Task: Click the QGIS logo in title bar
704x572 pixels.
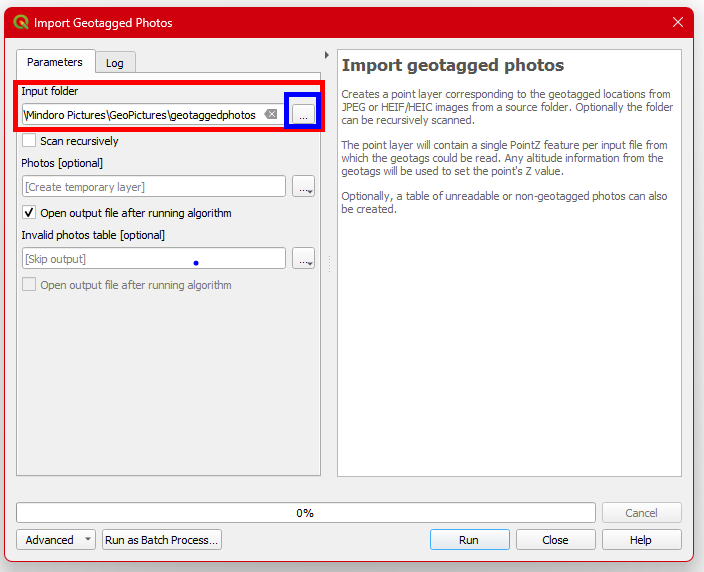Action: [21, 22]
